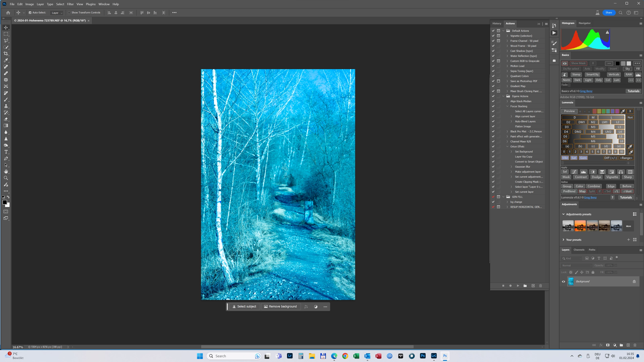644x362 pixels.
Task: Open the Filter menu
Action: point(70,4)
